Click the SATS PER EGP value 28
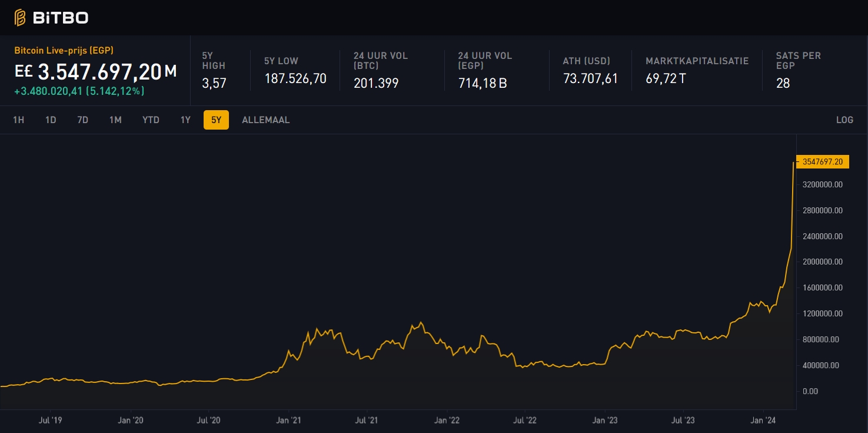The image size is (868, 433). point(783,83)
